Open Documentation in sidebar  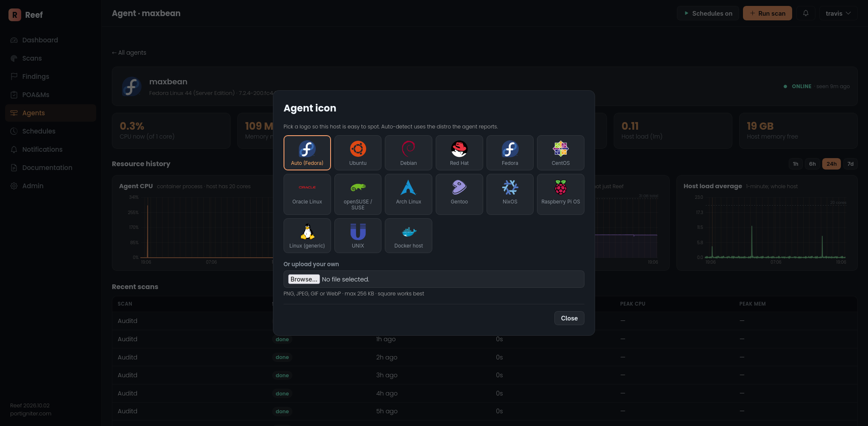click(50, 167)
